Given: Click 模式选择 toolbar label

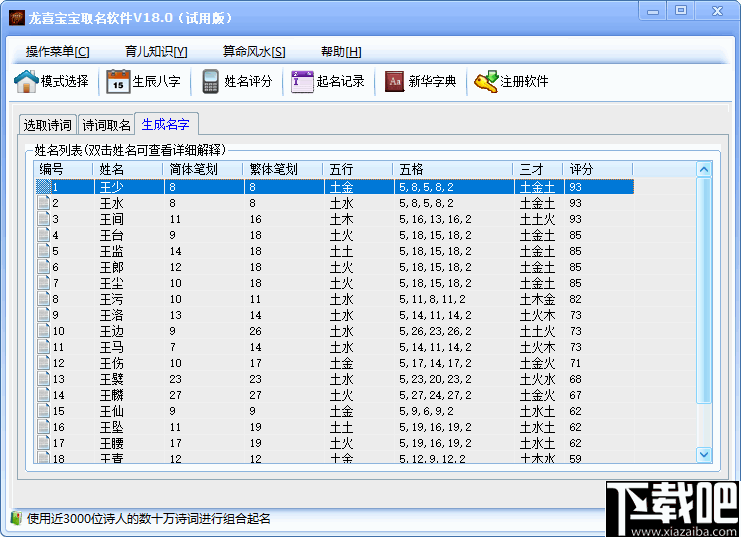Looking at the screenshot, I should 64,81.
